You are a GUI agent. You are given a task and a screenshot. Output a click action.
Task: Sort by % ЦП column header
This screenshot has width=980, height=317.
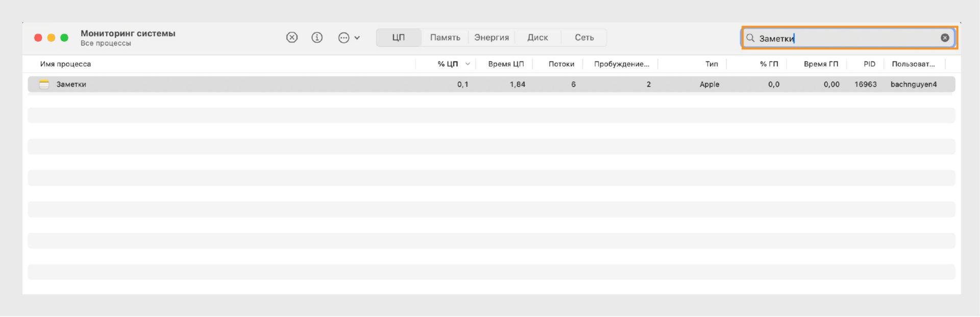pyautogui.click(x=448, y=64)
